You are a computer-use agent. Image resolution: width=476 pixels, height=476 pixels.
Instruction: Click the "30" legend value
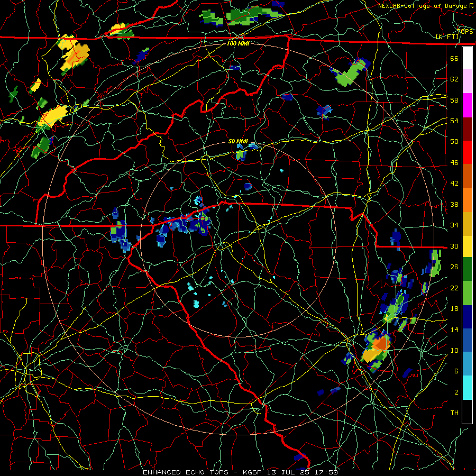[454, 246]
